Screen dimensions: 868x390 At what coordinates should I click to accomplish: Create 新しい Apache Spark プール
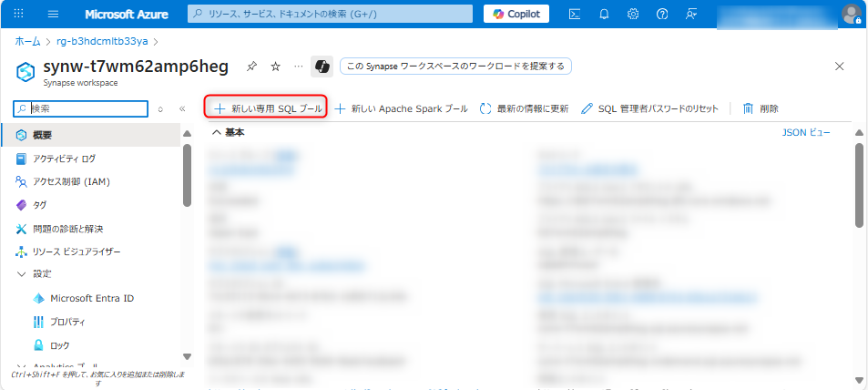coord(402,108)
